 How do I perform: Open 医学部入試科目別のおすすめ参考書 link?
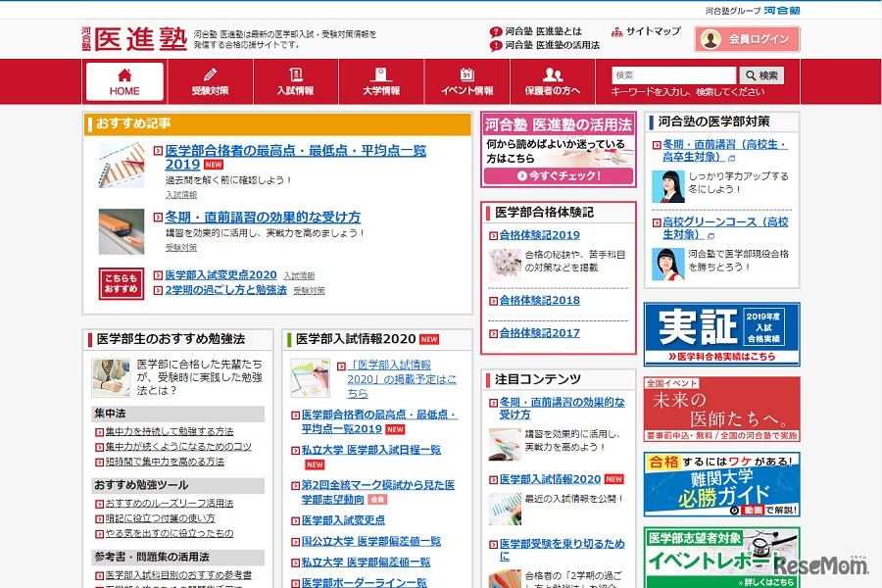coord(178,575)
